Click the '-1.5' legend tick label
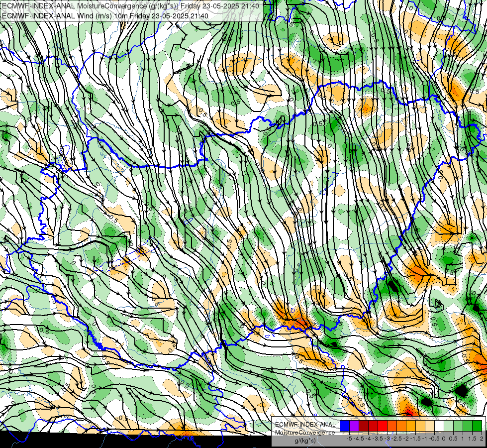This screenshot has width=487, height=448. pos(415,439)
